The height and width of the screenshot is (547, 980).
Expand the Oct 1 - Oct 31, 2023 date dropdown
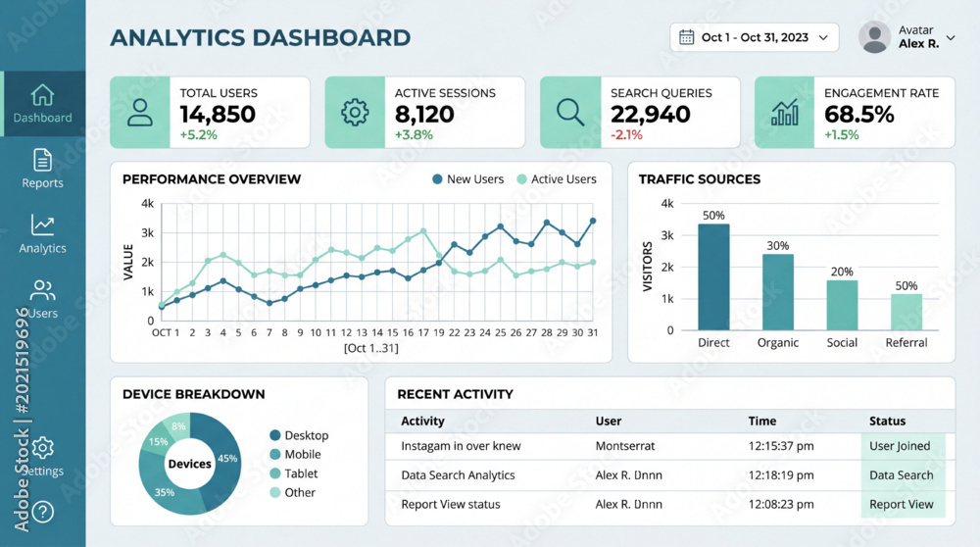pos(755,37)
